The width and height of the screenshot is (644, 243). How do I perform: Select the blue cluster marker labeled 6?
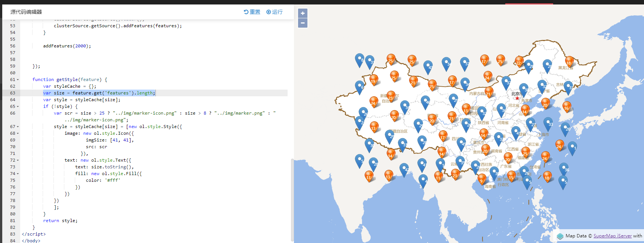point(360,87)
